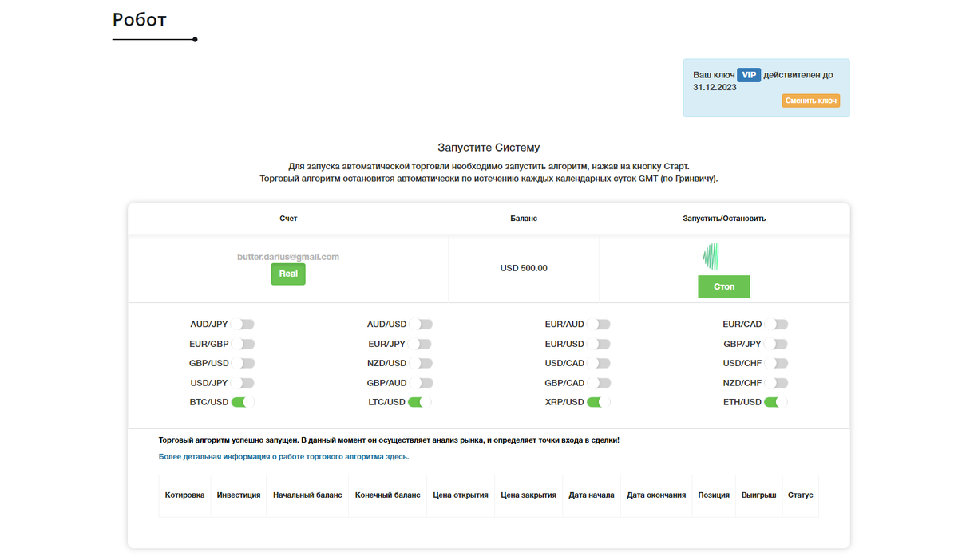Click the butter.darius@gmail.com account email
Image resolution: width=958 pixels, height=560 pixels.
pyautogui.click(x=288, y=257)
